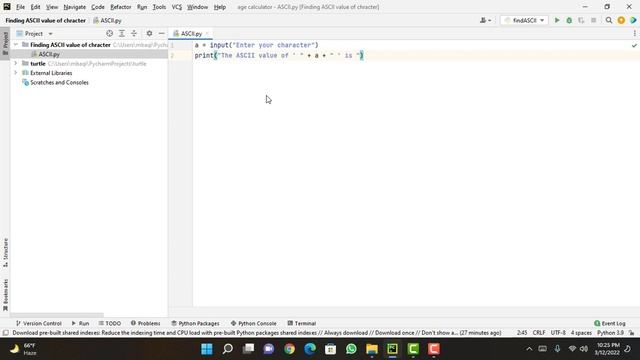640x360 pixels.
Task: Open the View menu
Action: [x=51, y=7]
